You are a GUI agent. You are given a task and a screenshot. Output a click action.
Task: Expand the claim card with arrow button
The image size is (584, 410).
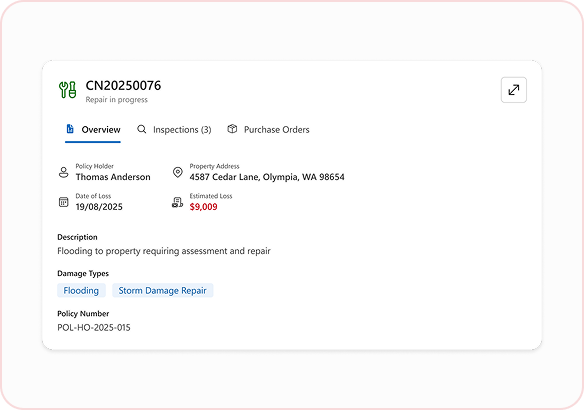(x=514, y=90)
